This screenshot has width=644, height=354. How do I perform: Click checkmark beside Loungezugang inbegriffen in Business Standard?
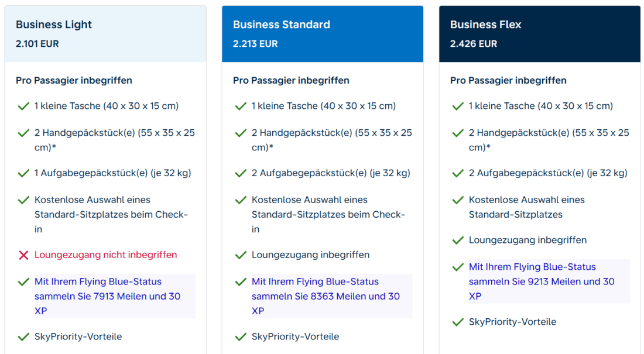(241, 255)
